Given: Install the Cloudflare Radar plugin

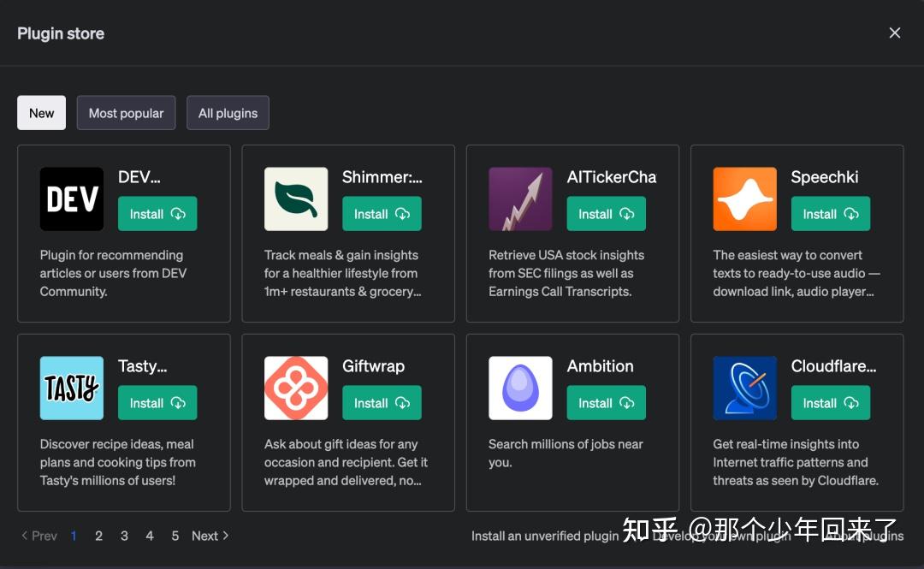Looking at the screenshot, I should 830,403.
